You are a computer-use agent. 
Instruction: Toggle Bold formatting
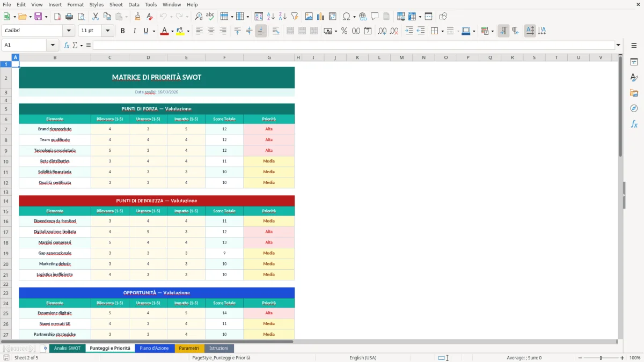(122, 31)
